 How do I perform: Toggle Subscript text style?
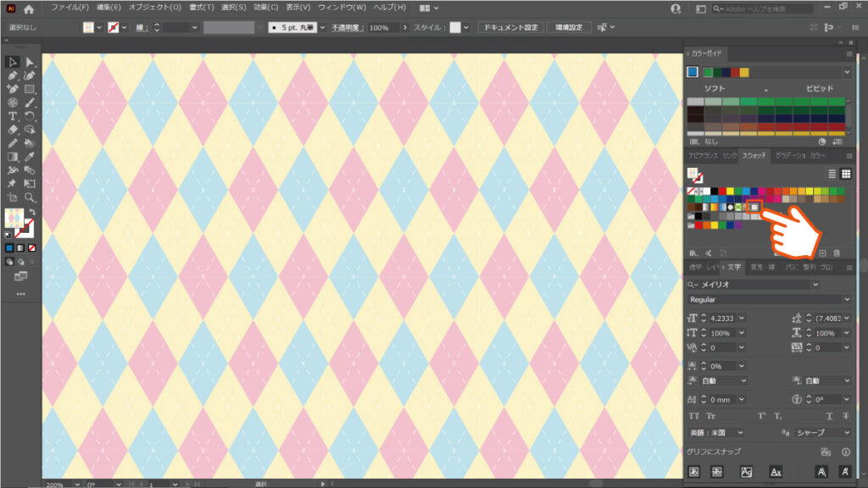click(778, 416)
